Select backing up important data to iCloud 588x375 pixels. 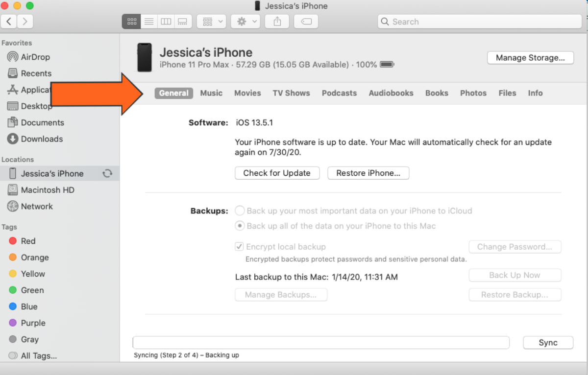(240, 211)
